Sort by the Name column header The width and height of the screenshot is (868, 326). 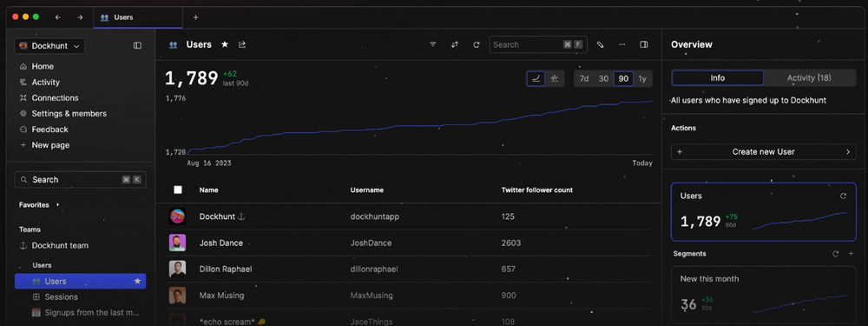(208, 190)
